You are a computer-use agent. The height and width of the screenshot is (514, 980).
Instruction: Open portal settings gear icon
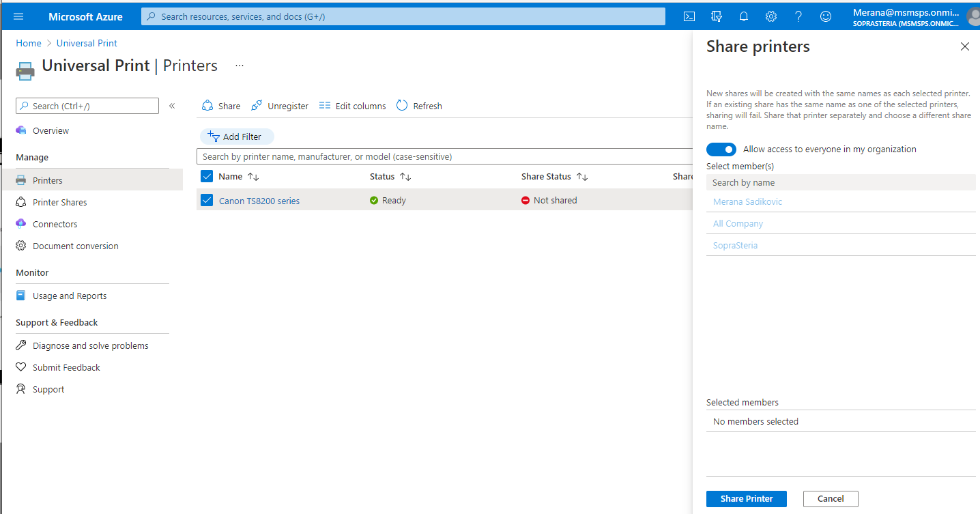[x=771, y=16]
